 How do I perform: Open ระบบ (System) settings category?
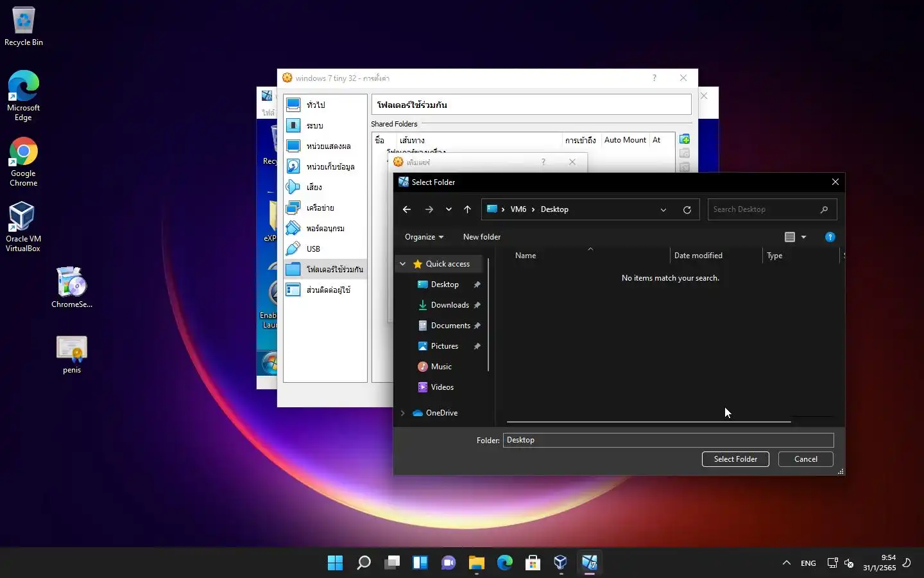pos(325,125)
